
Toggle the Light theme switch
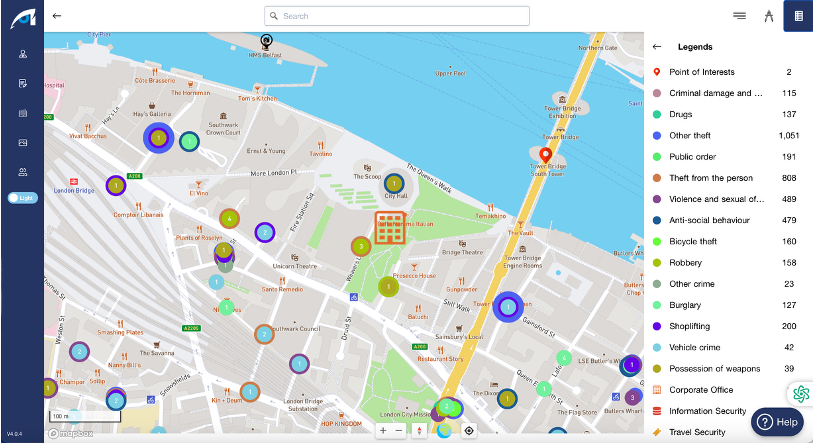pos(22,198)
